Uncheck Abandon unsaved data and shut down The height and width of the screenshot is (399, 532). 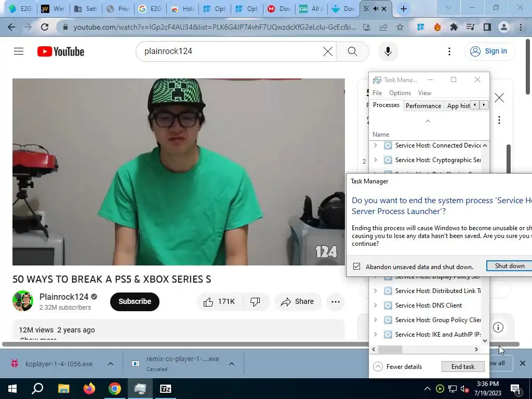coord(356,267)
